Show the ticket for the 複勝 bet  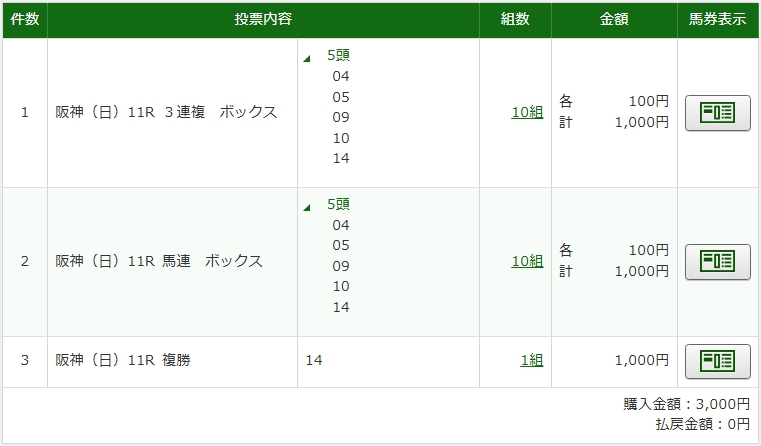coord(717,361)
